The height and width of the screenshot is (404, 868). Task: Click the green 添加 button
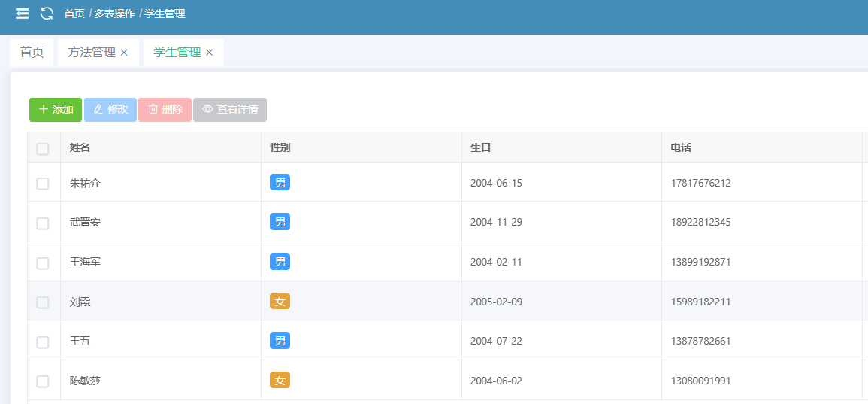(56, 110)
